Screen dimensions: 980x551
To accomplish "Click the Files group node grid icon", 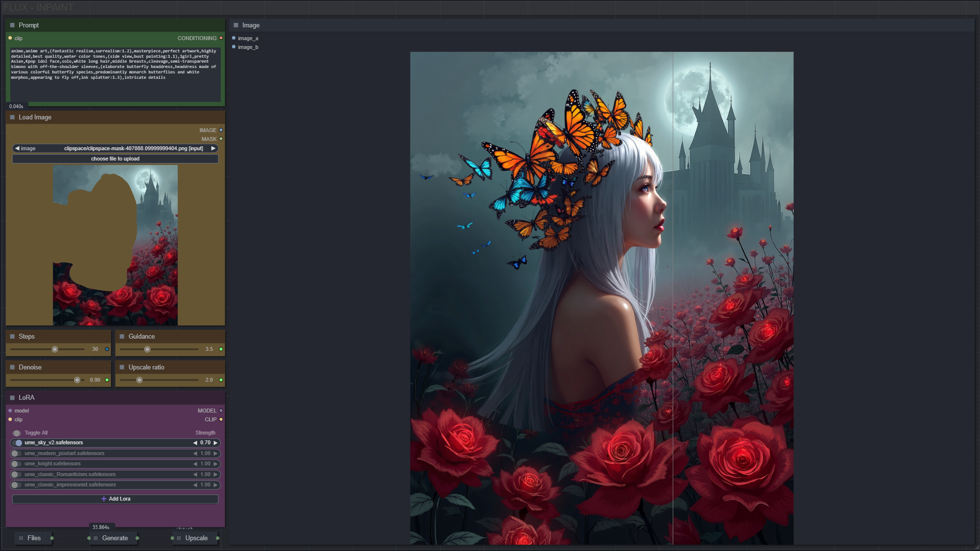I will [21, 538].
